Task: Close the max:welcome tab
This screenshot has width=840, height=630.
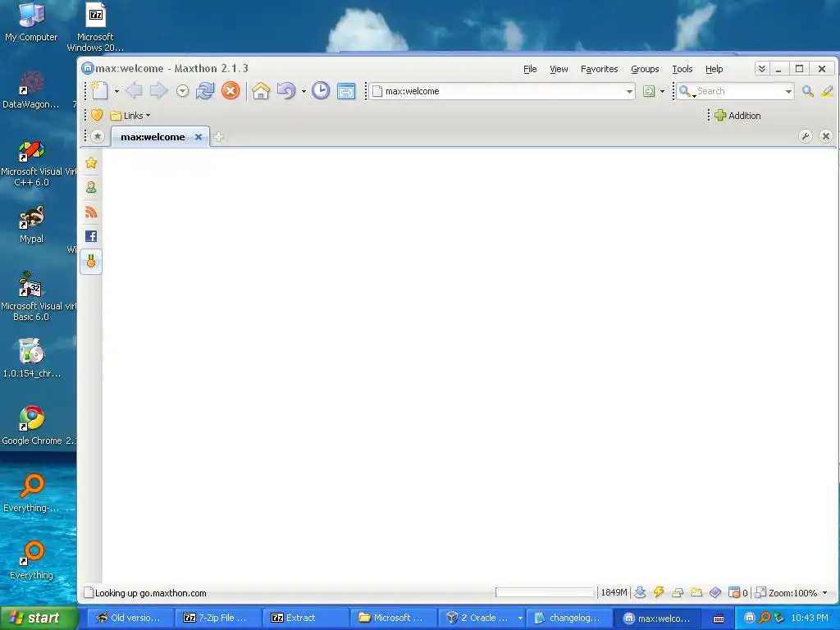Action: pyautogui.click(x=199, y=137)
